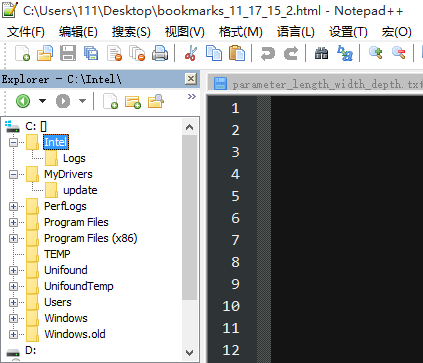Open Find with the binoculars icon

coord(321,53)
